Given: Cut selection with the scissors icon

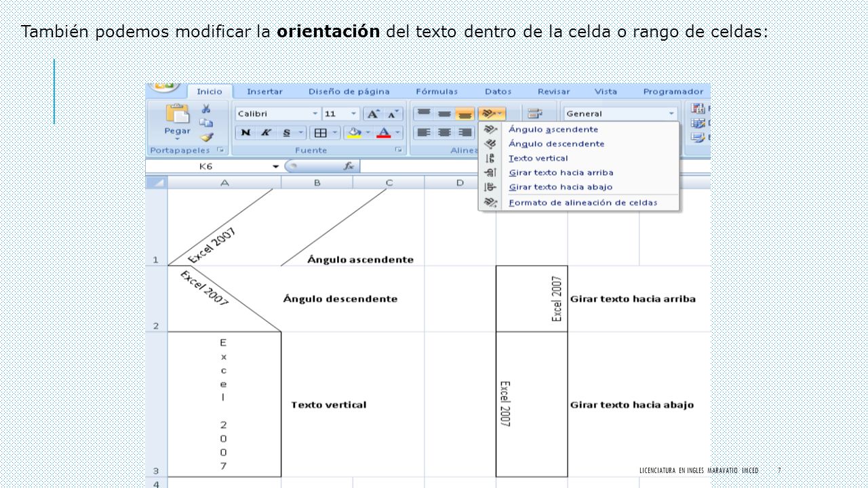Looking at the screenshot, I should (206, 108).
